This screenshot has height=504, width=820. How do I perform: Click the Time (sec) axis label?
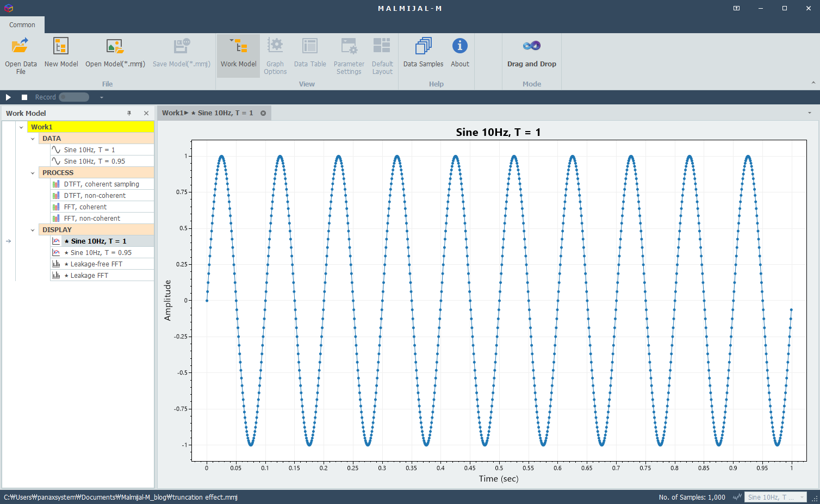[x=499, y=479]
